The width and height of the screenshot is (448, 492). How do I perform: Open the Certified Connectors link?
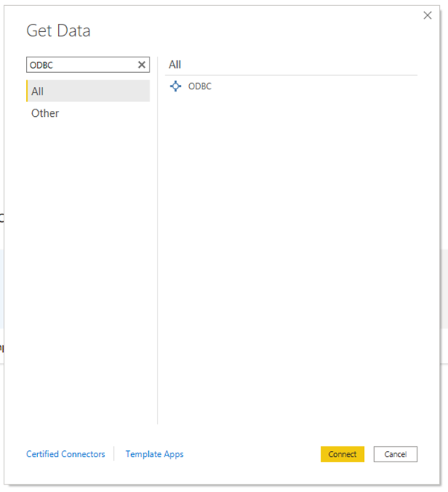(65, 454)
